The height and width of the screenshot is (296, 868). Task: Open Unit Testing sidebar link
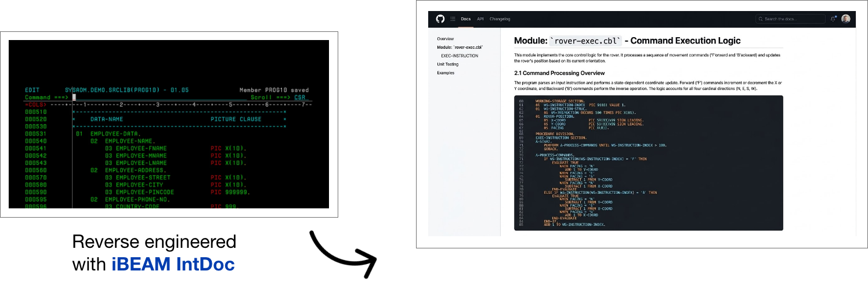[448, 64]
